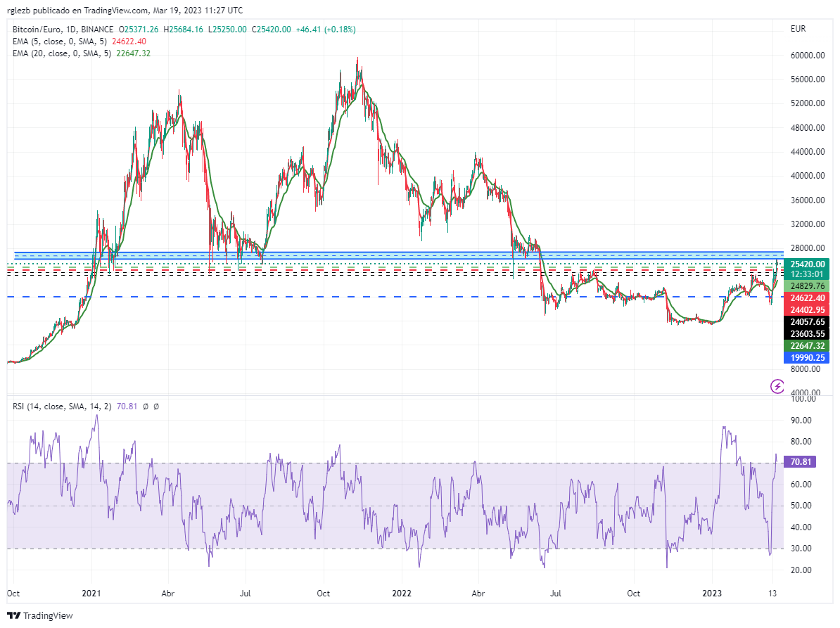The image size is (840, 628).
Task: Click the blue 19990.25 price label
Action: pyautogui.click(x=807, y=358)
